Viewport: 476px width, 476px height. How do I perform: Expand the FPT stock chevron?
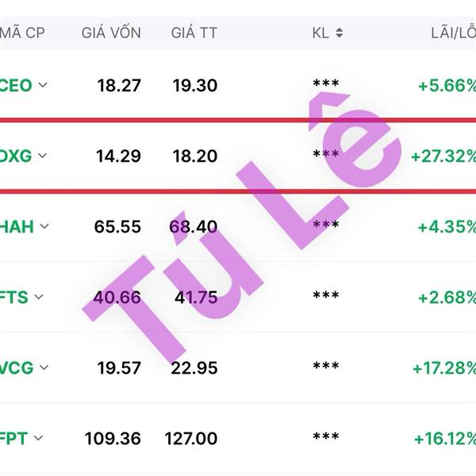coord(38,437)
